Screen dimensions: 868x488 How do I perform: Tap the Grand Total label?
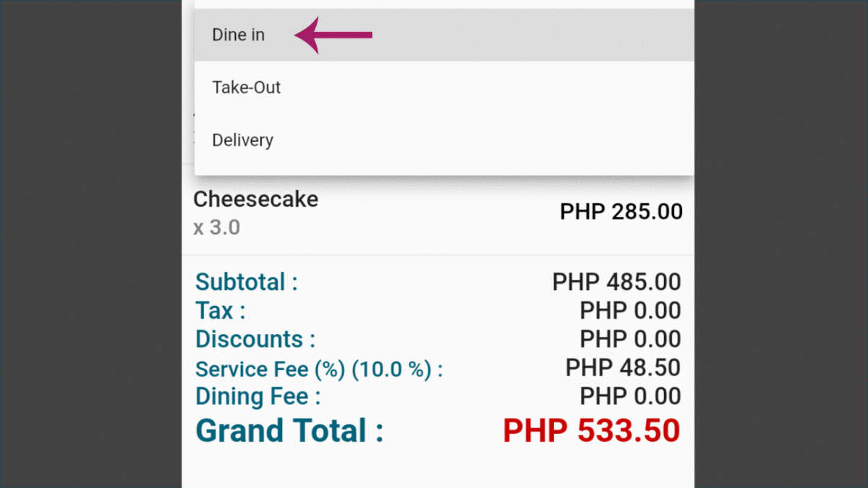[x=289, y=431]
